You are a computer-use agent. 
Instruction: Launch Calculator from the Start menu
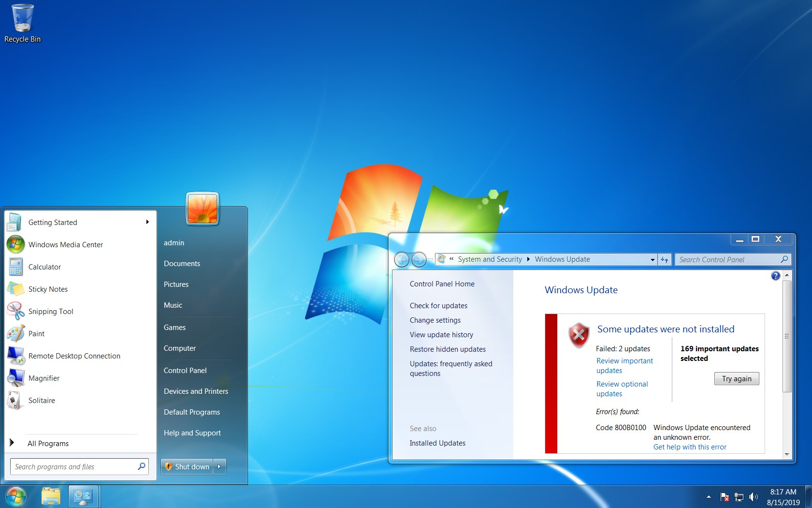44,267
